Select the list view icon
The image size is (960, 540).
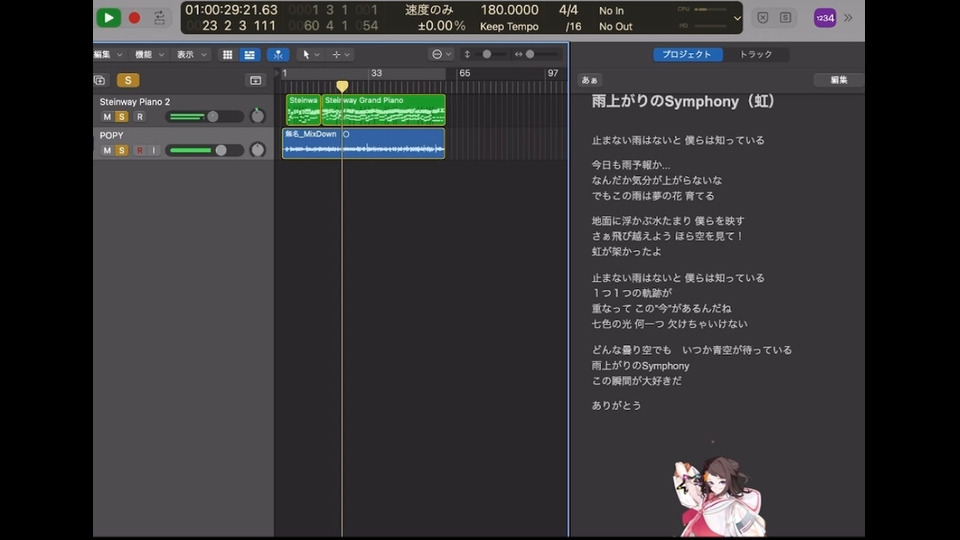[x=249, y=54]
